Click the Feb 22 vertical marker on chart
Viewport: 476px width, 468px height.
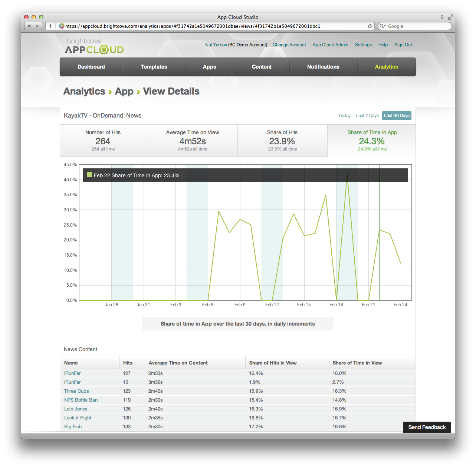coord(379,233)
